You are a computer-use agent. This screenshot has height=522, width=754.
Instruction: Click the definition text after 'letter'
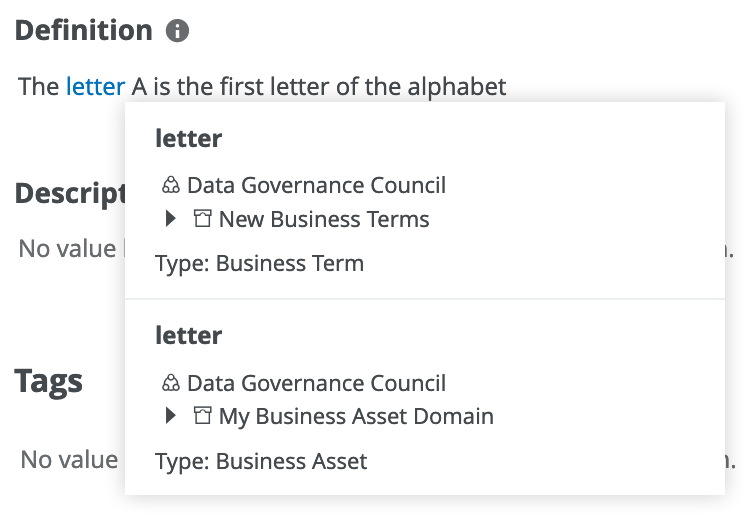click(320, 86)
